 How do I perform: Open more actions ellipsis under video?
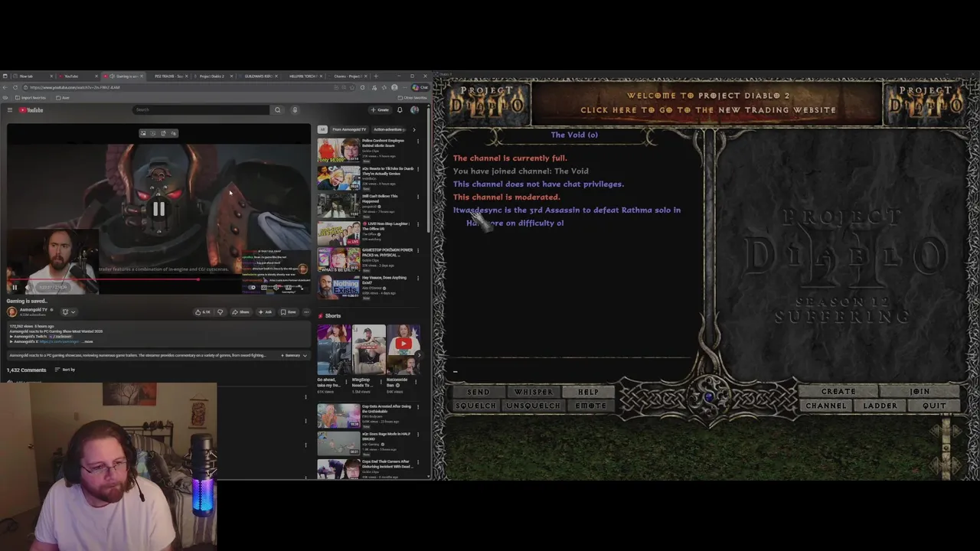[306, 312]
